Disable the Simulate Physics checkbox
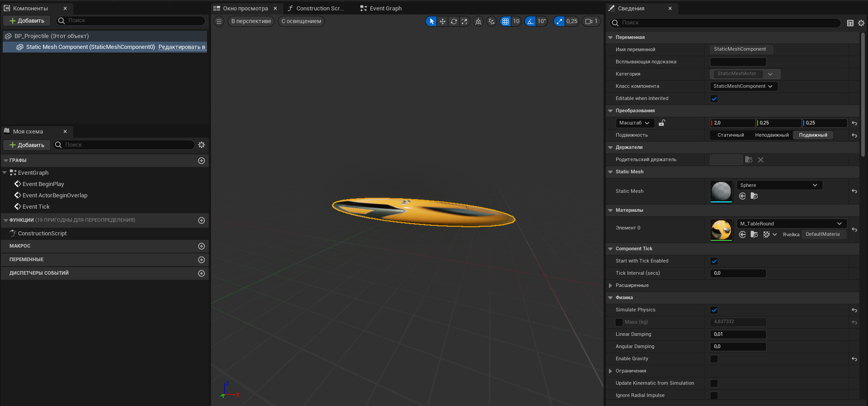 714,310
